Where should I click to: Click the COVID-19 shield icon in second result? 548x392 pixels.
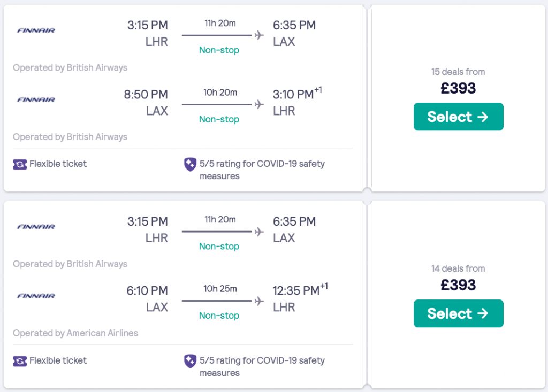click(190, 361)
